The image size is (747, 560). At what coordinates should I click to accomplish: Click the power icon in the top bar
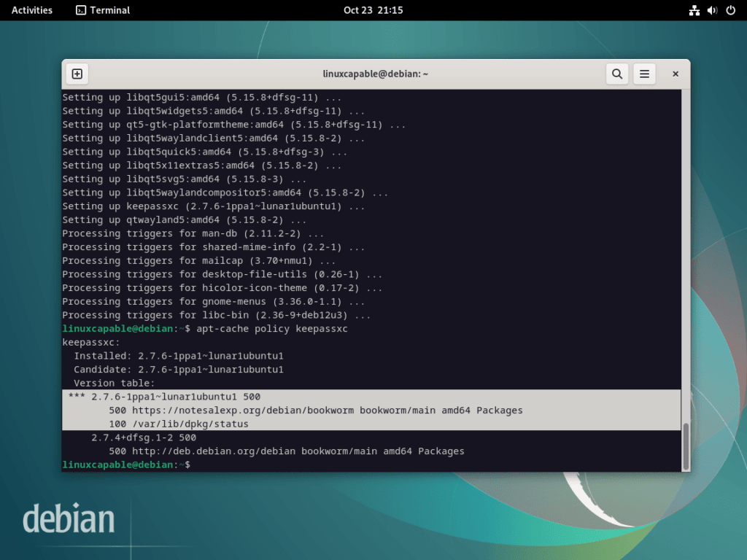pos(732,10)
